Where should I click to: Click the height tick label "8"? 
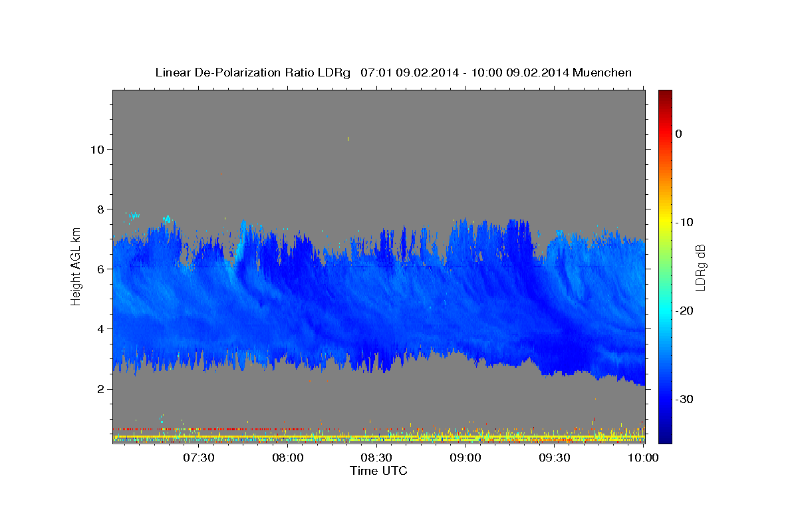tap(100, 209)
